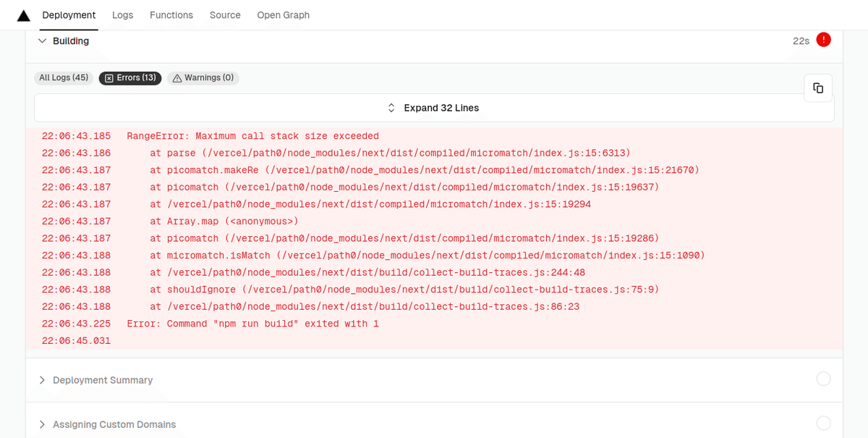Show the All Logs (45) filter

[x=64, y=77]
